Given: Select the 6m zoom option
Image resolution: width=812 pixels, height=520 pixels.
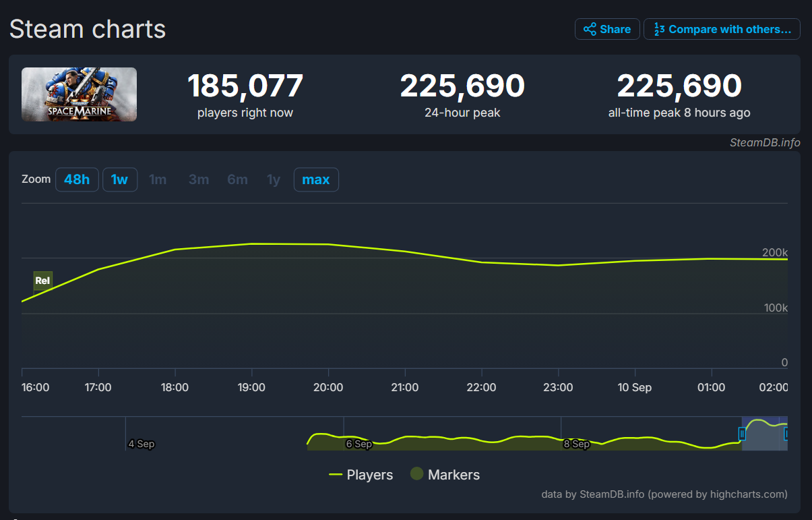Looking at the screenshot, I should 238,179.
